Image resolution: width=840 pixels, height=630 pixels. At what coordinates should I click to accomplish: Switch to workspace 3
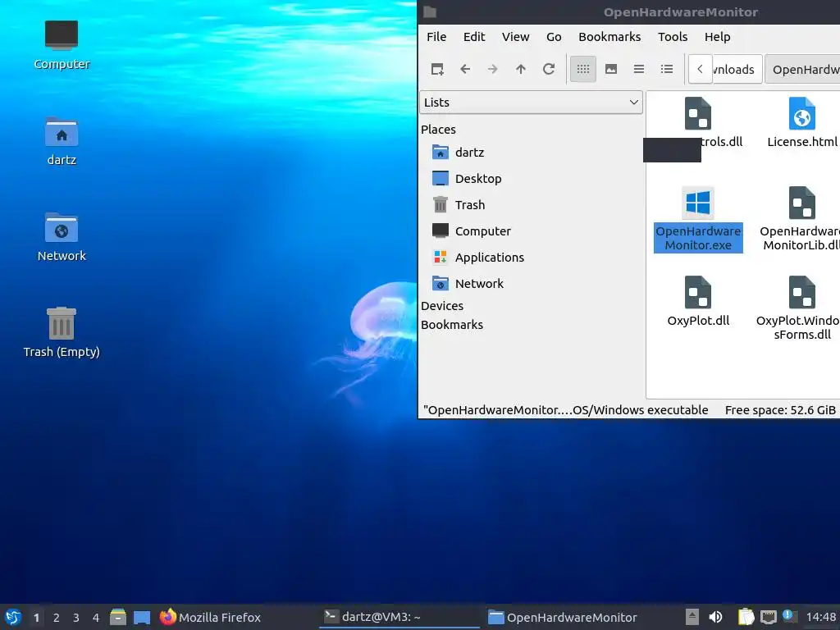coord(76,618)
